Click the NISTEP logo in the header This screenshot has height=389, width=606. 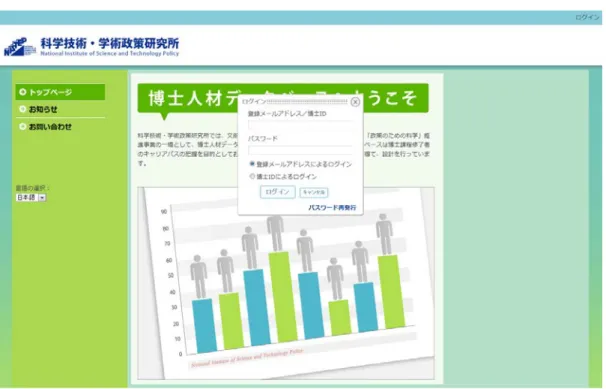[20, 47]
